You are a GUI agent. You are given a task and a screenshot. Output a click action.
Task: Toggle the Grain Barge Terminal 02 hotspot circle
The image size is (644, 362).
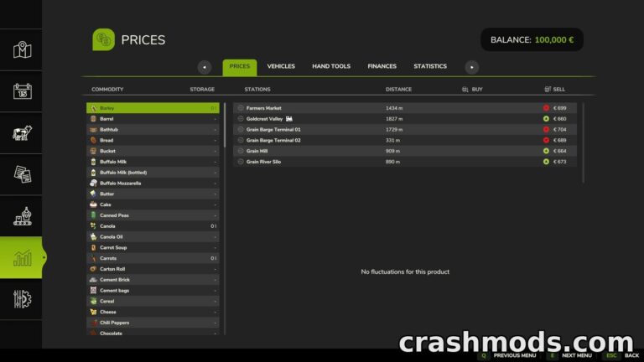point(241,140)
